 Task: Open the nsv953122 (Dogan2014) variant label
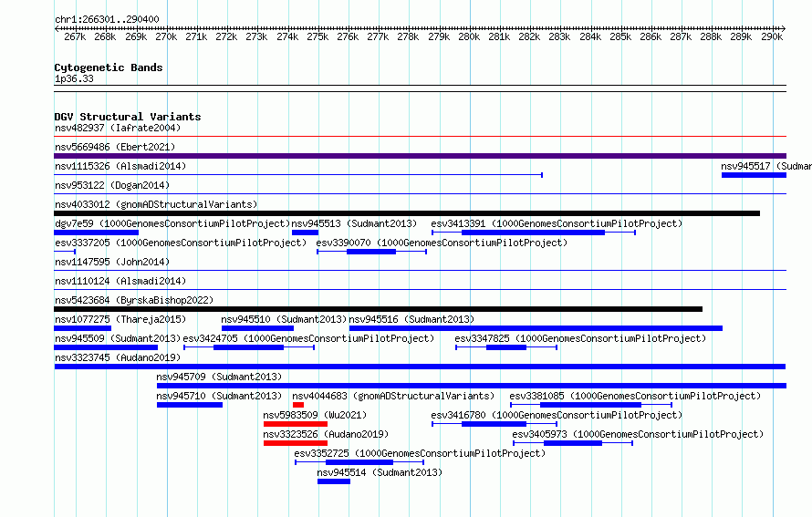112,185
